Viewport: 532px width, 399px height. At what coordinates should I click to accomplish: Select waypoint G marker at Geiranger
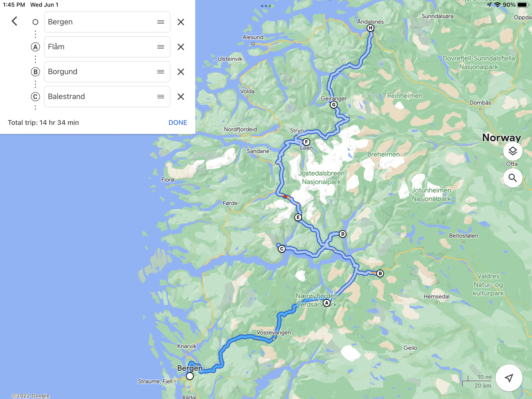tap(334, 105)
